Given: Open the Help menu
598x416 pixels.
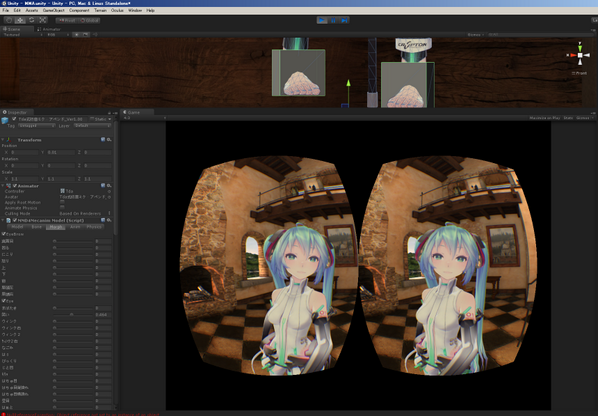Looking at the screenshot, I should click(151, 10).
